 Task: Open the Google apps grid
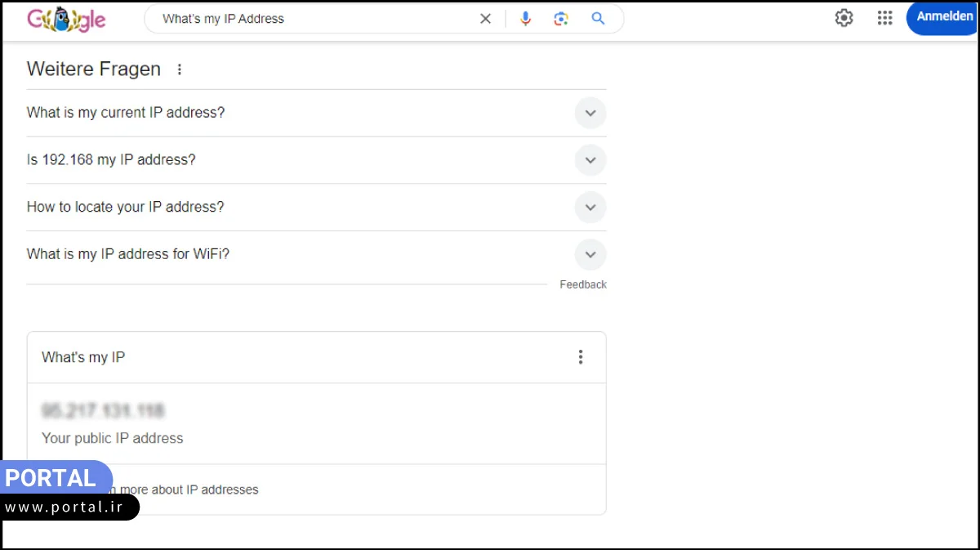884,17
